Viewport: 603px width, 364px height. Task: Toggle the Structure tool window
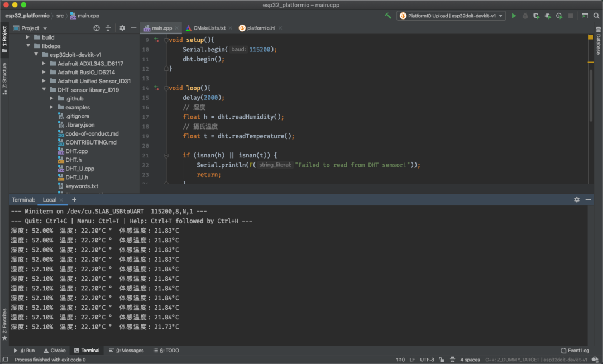coord(4,76)
